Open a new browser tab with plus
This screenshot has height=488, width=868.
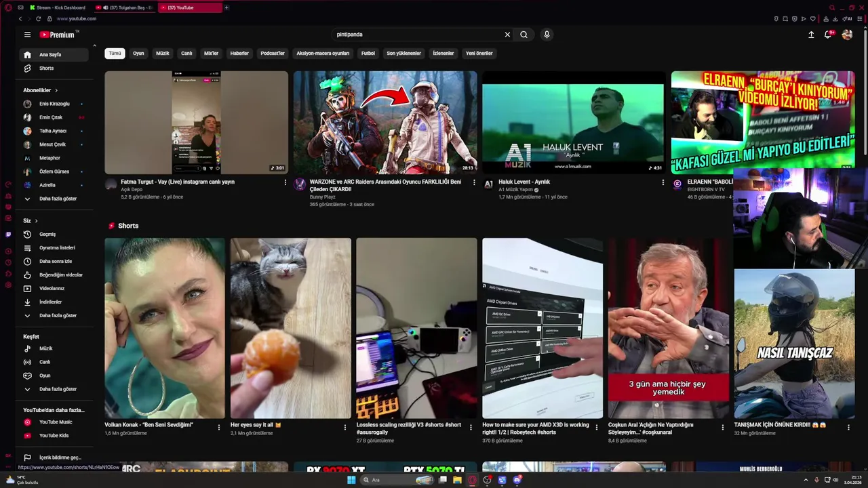226,7
